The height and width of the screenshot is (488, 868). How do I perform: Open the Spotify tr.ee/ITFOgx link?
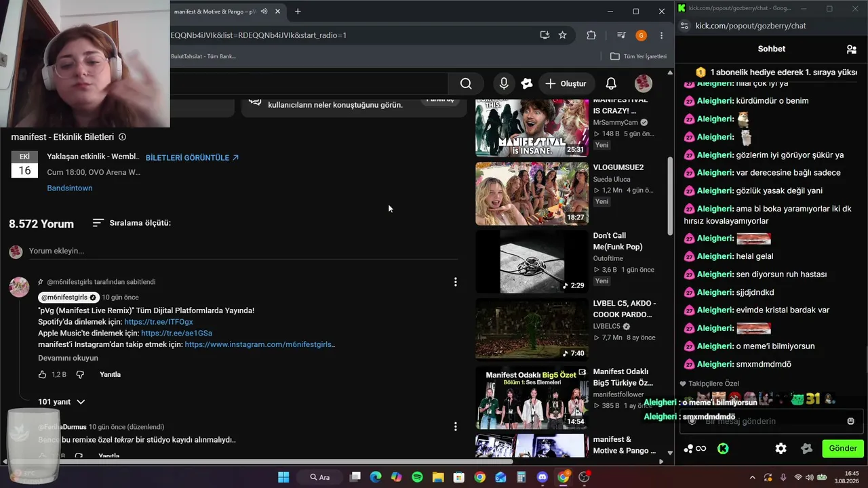pos(159,322)
